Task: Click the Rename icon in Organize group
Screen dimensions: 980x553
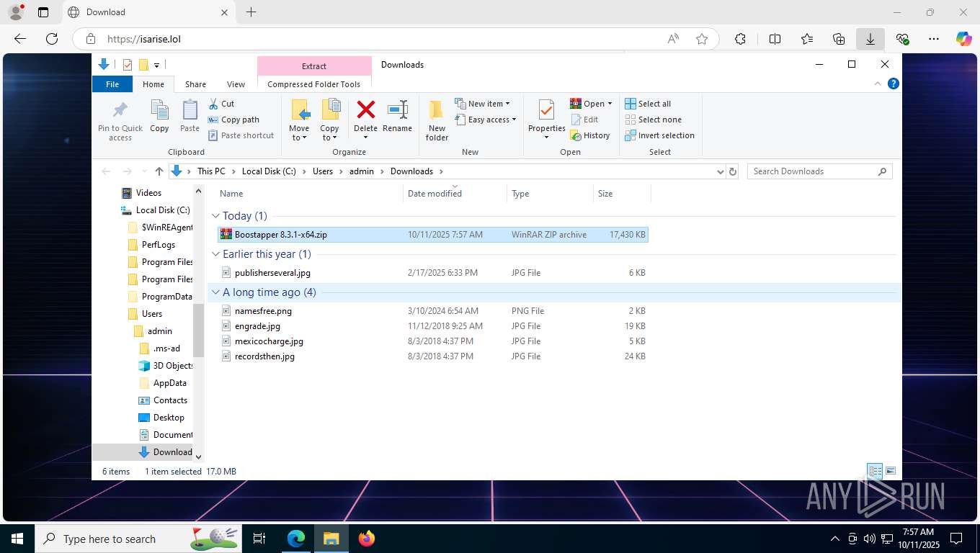Action: [397, 111]
